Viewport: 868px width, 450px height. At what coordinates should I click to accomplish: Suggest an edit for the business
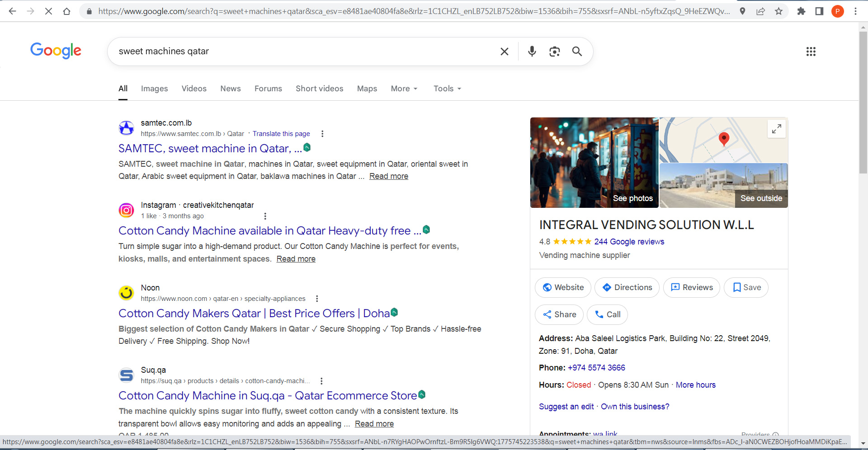[566, 407]
